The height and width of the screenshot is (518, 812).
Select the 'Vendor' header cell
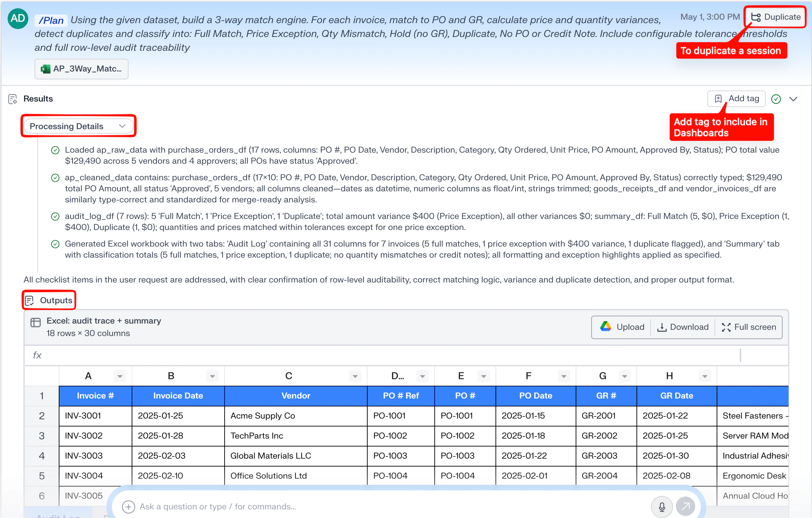click(x=296, y=396)
